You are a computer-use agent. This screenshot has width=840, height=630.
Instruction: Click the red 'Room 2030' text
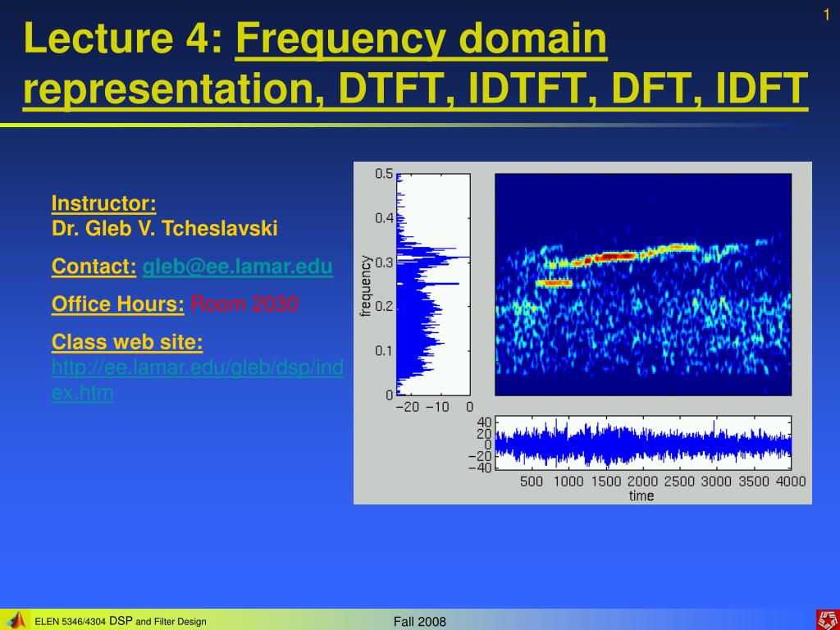coord(244,304)
